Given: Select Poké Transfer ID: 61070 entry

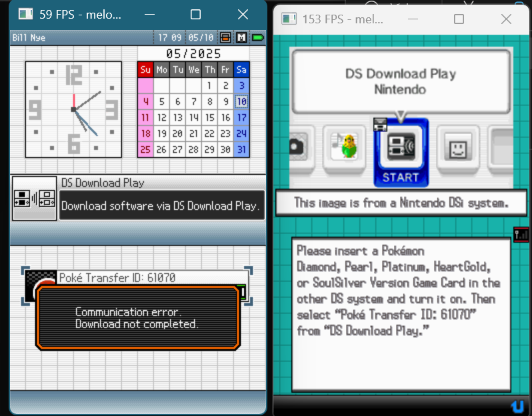Looking at the screenshot, I should (x=117, y=278).
